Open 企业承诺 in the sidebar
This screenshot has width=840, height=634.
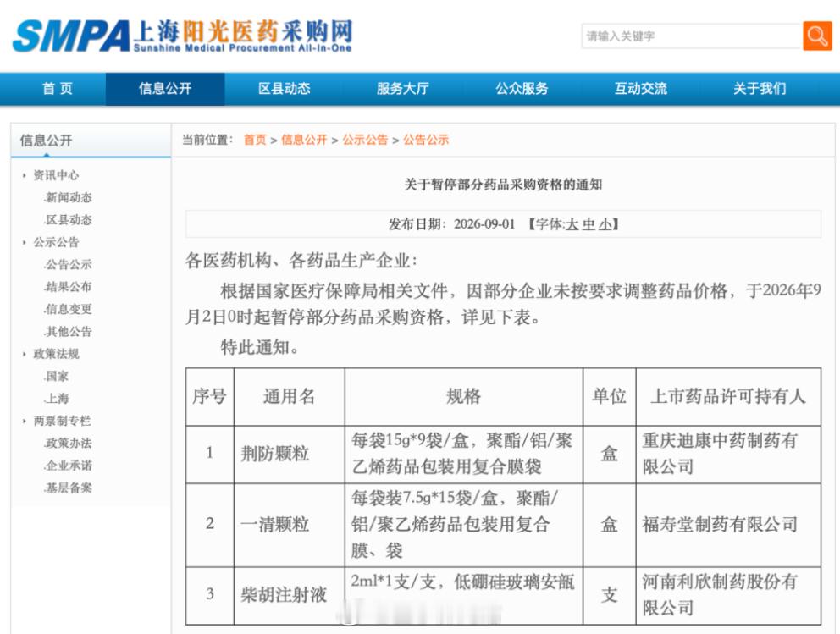(68, 466)
